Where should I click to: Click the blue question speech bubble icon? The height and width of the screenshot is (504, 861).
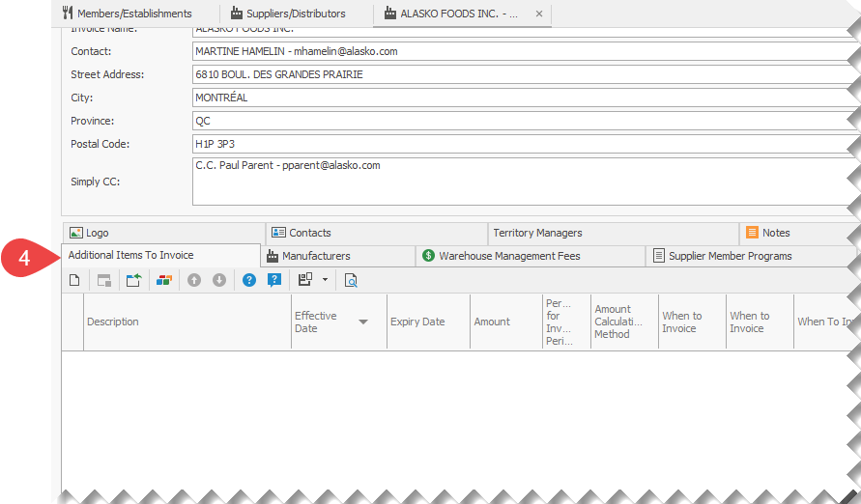tap(274, 280)
